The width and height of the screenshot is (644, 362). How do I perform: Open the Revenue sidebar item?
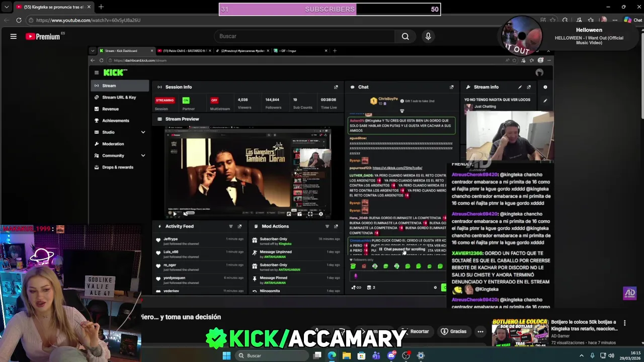point(120,109)
